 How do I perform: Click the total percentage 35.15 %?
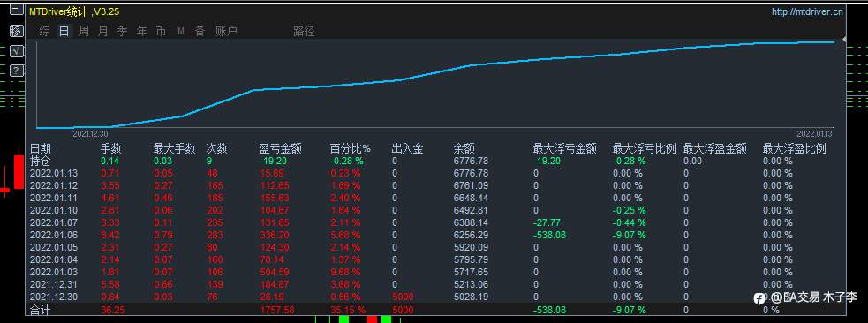pos(348,311)
